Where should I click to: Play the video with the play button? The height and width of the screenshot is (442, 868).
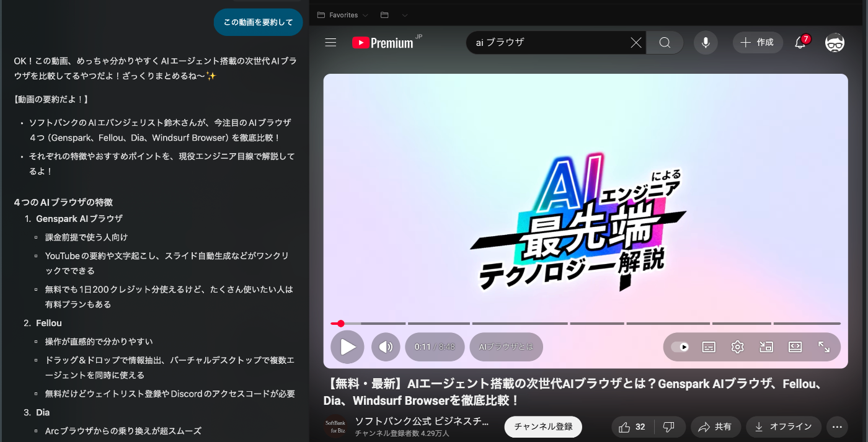click(x=347, y=347)
